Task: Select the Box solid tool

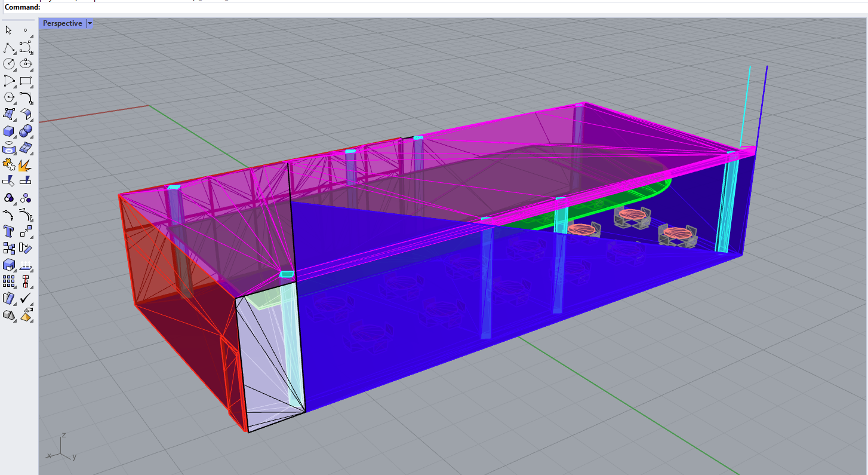Action: click(9, 130)
